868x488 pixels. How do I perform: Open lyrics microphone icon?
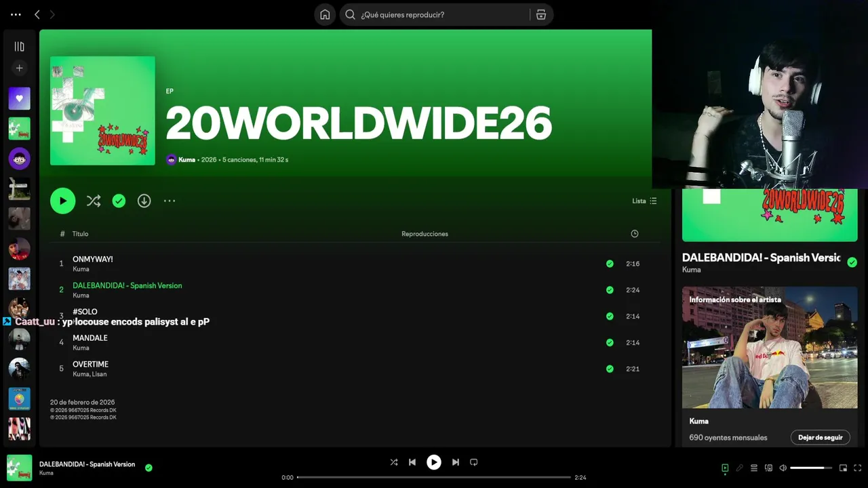click(x=740, y=468)
